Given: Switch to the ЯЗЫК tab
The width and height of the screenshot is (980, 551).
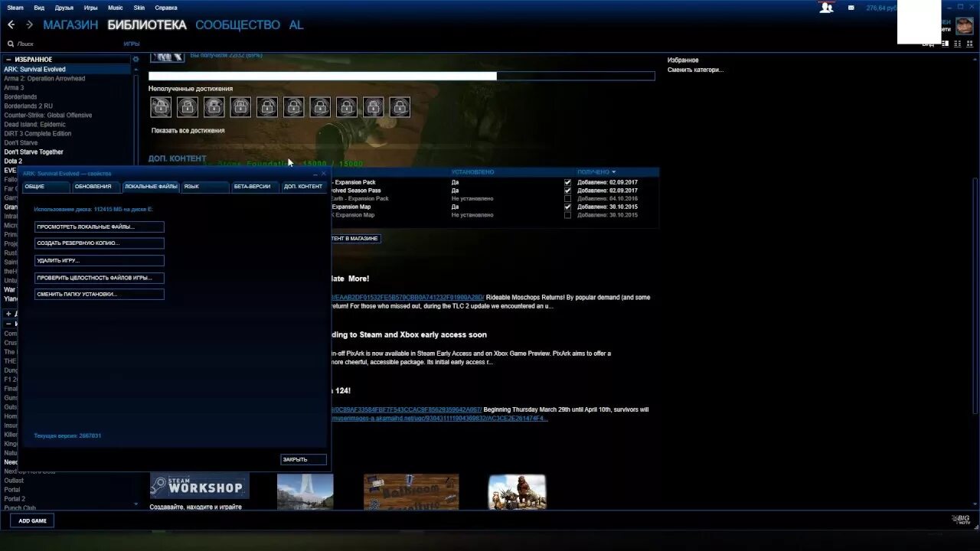Looking at the screenshot, I should click(204, 187).
